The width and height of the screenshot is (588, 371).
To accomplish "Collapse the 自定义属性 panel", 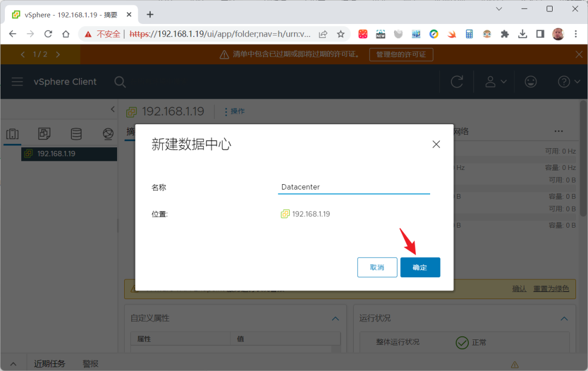I will pos(335,319).
